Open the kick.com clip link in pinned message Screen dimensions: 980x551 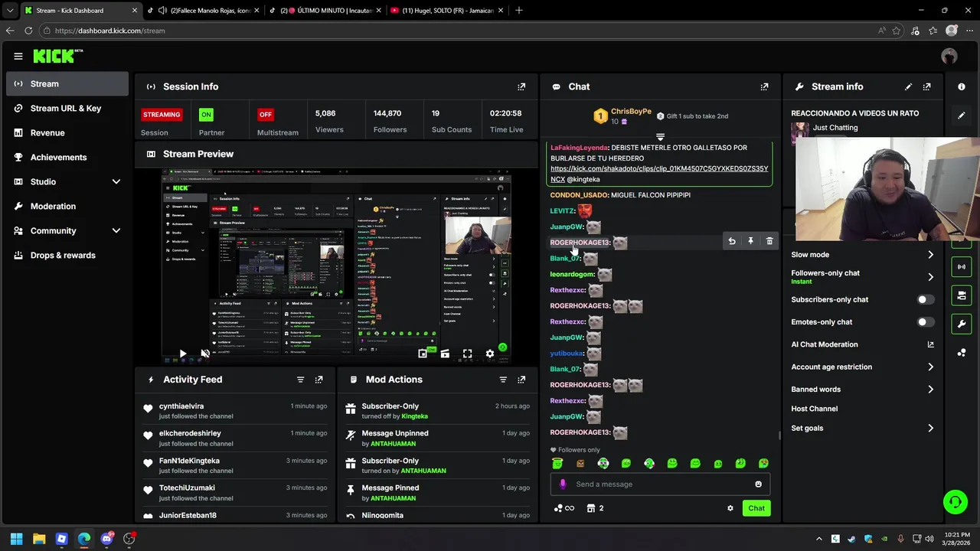(x=658, y=174)
